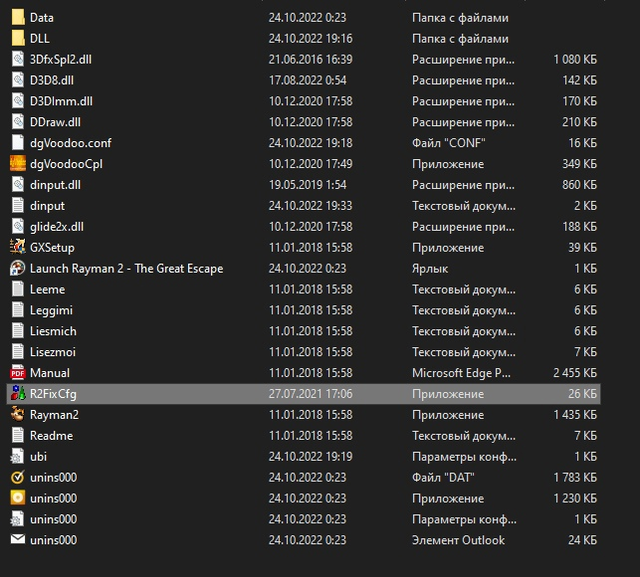640x577 pixels.
Task: Click the file name D3D8.dll
Action: pyautogui.click(x=52, y=80)
